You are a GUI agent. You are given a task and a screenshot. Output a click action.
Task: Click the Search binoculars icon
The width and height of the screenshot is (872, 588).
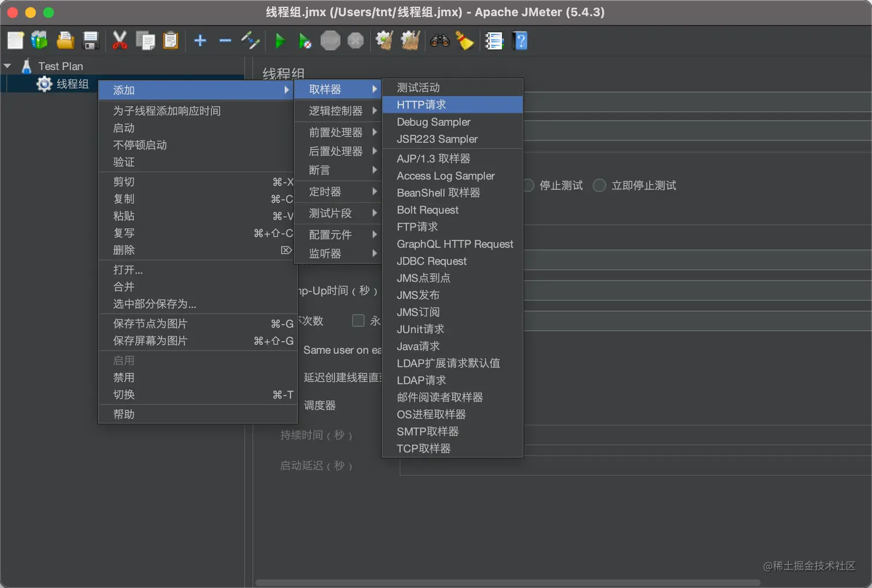[x=439, y=40]
